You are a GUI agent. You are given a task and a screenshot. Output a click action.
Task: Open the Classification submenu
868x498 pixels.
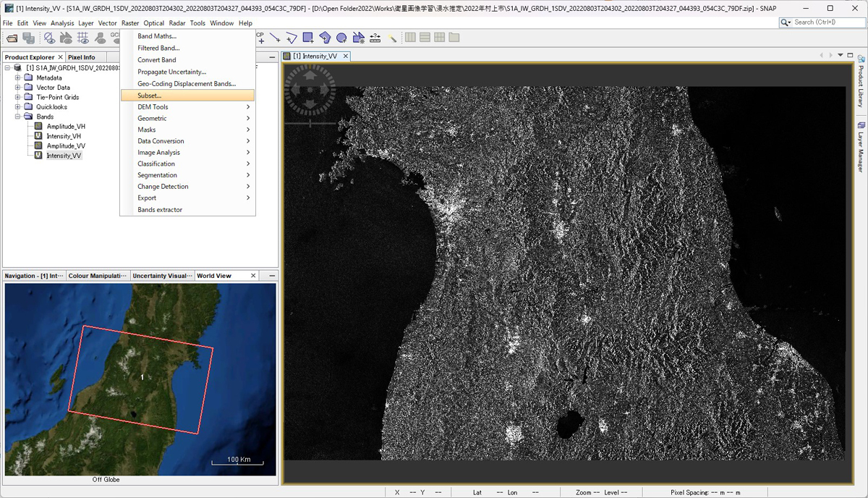[x=187, y=164]
